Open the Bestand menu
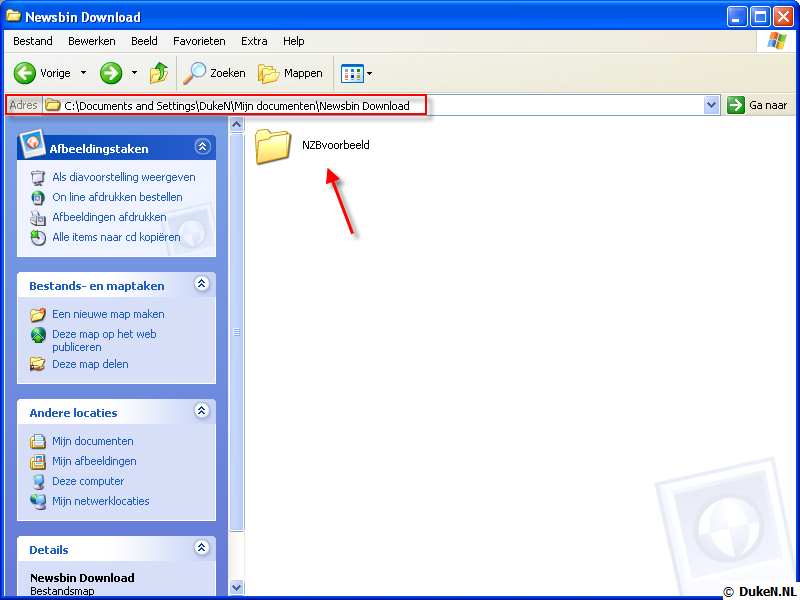Viewport: 800px width, 600px height. (33, 41)
